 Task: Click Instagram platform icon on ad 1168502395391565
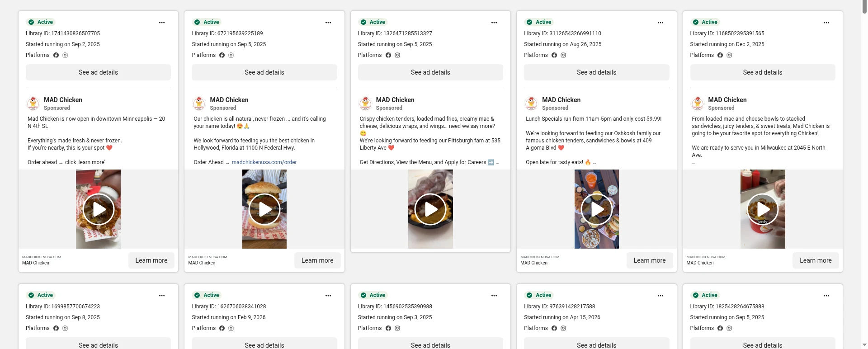[x=729, y=55]
